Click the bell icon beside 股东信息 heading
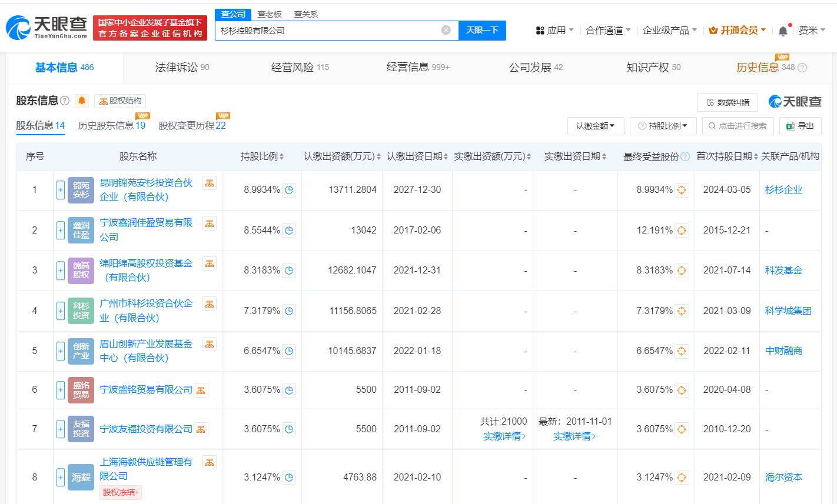 (x=81, y=101)
